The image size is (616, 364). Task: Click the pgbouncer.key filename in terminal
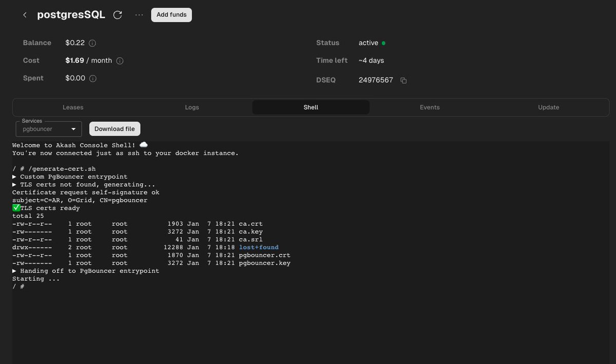tap(265, 263)
